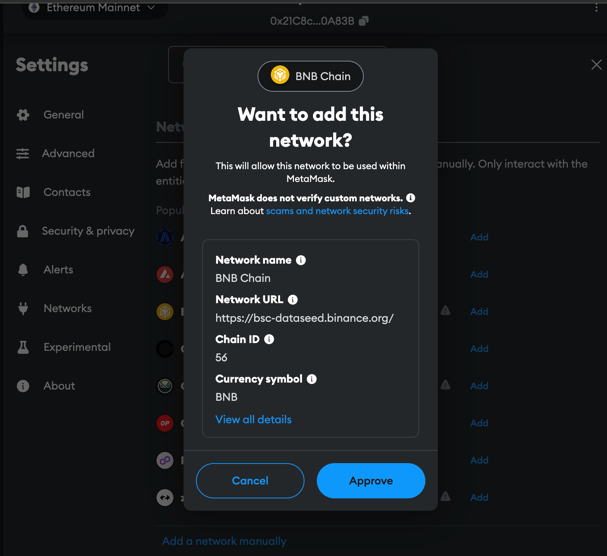This screenshot has width=607, height=556.
Task: Approve adding the BNB Chain network
Action: pos(371,480)
